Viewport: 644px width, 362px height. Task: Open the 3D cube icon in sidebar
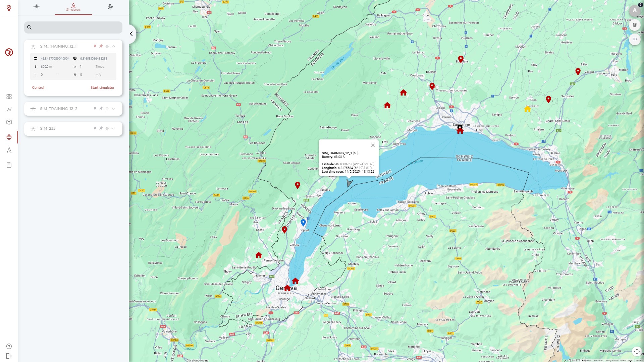pos(9,122)
